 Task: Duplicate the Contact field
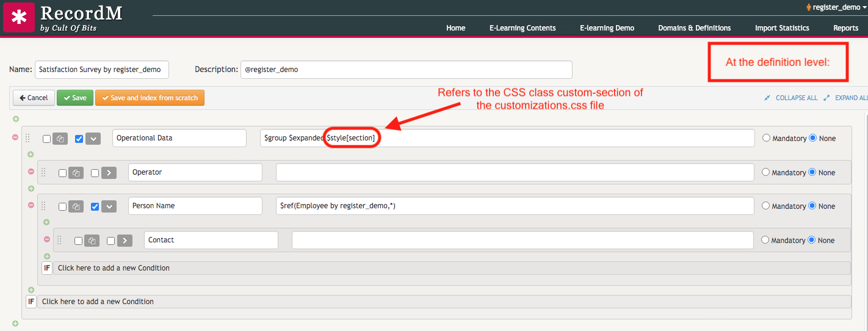(92, 241)
